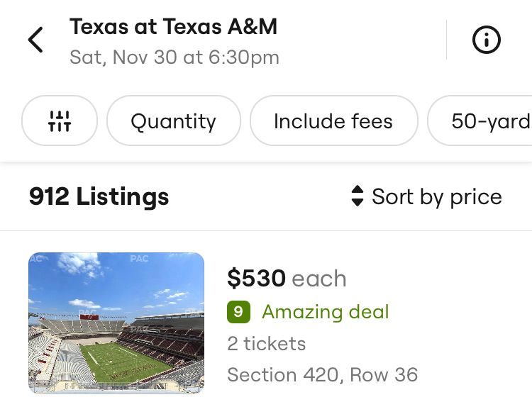Toggle the Include fees chip
This screenshot has height=402, width=532.
[x=333, y=121]
